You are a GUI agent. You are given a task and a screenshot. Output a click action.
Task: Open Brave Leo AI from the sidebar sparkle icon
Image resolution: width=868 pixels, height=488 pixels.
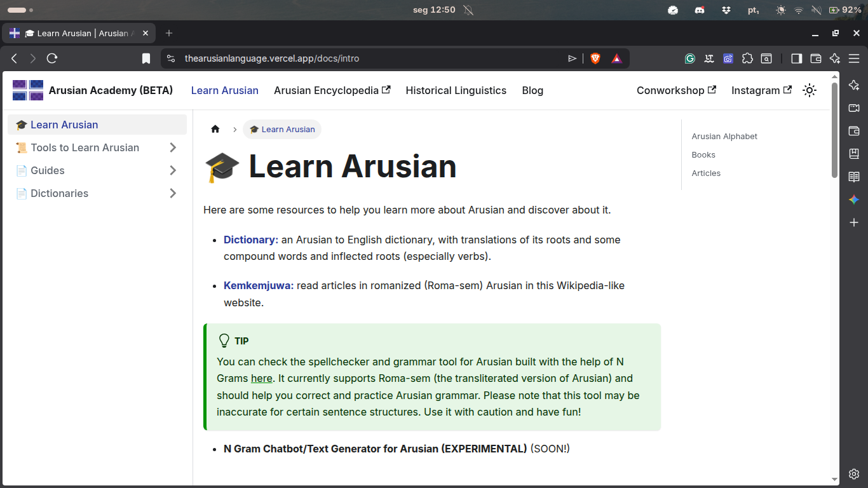pos(854,85)
